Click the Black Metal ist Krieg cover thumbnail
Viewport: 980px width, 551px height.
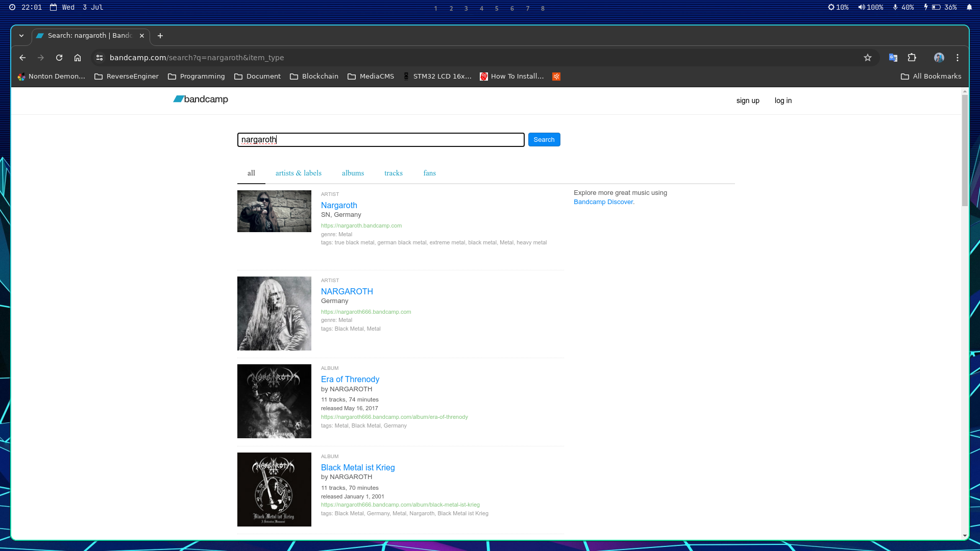[274, 489]
